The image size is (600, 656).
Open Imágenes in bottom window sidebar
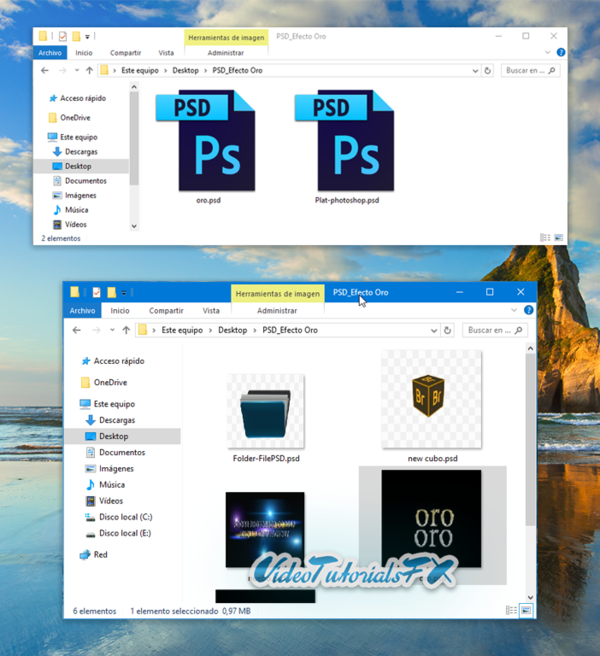(x=110, y=469)
